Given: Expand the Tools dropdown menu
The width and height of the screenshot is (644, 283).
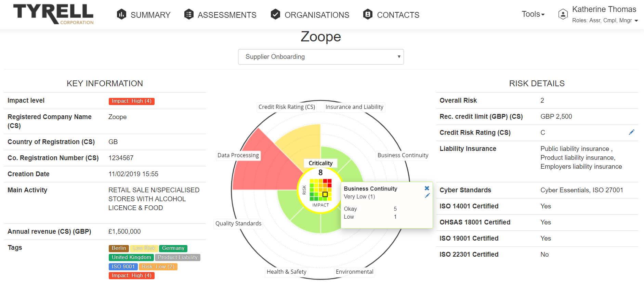Looking at the screenshot, I should coord(533,14).
